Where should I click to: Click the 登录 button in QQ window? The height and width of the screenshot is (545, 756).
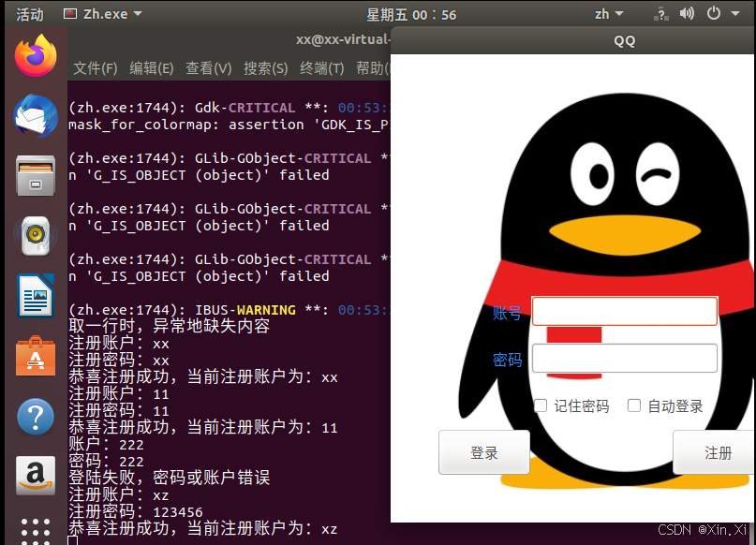(484, 452)
